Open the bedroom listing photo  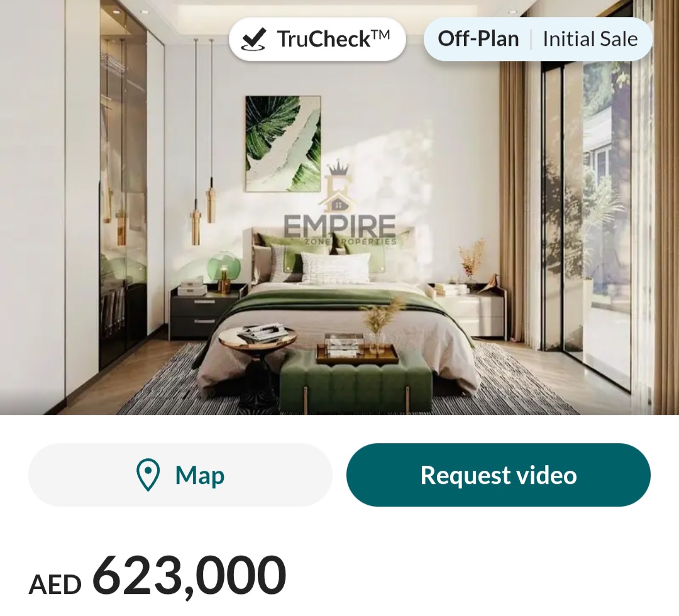[x=339, y=207]
